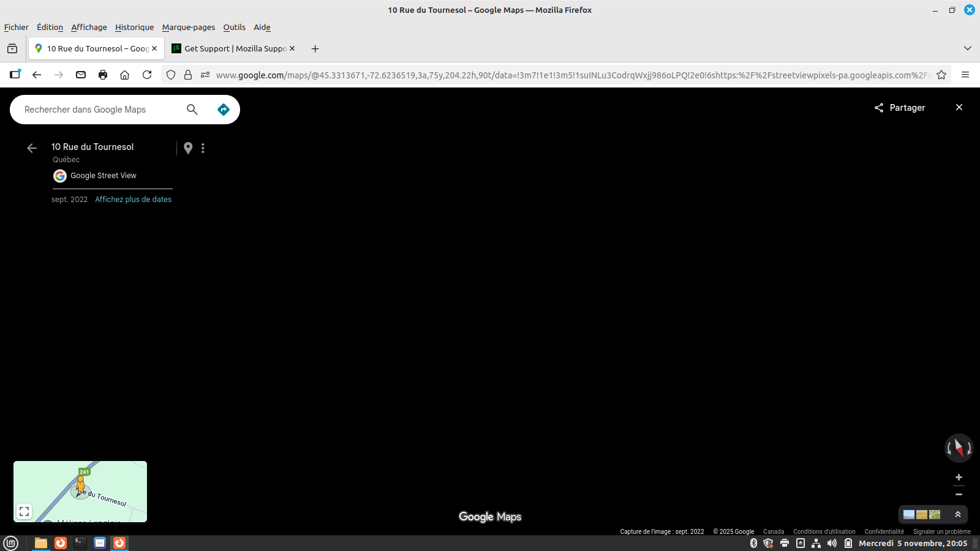
Task: Go back using the arrow beside 10 Rue du Tournesol
Action: pos(32,148)
